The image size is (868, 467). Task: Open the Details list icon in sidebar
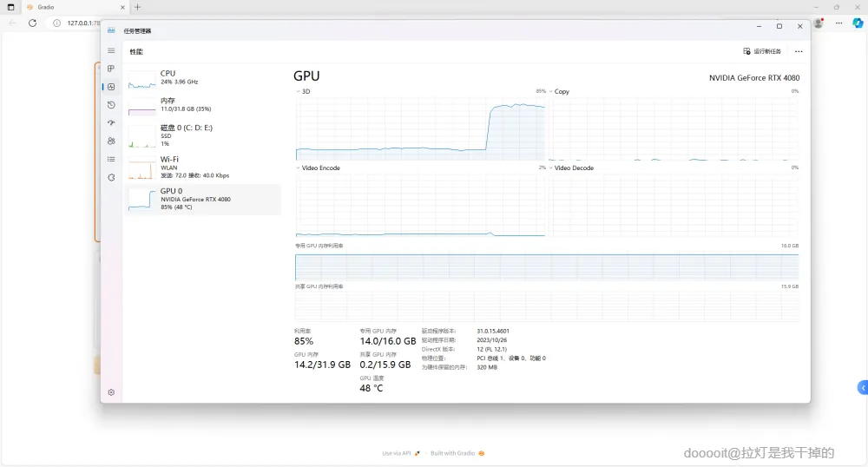pos(111,160)
